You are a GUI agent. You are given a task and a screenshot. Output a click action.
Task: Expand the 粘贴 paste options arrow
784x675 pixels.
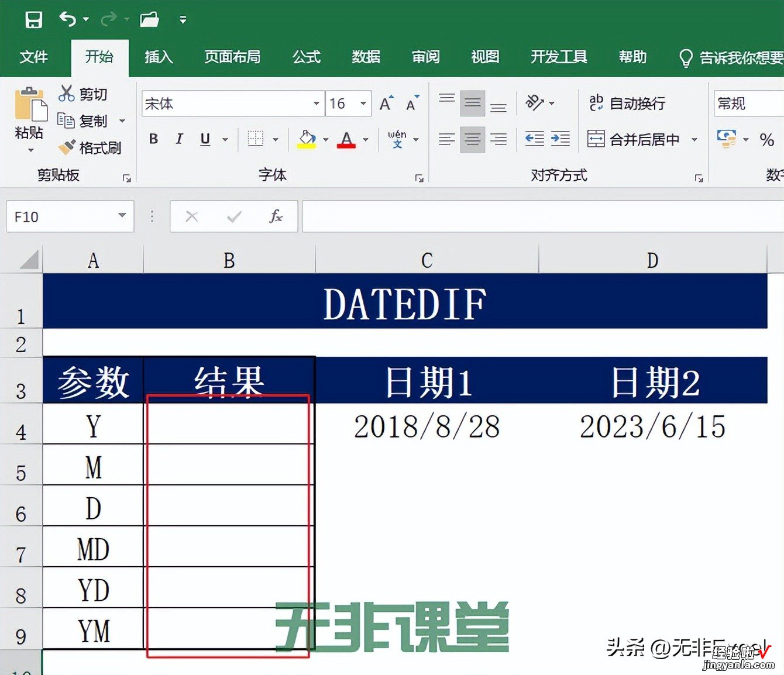[x=31, y=150]
